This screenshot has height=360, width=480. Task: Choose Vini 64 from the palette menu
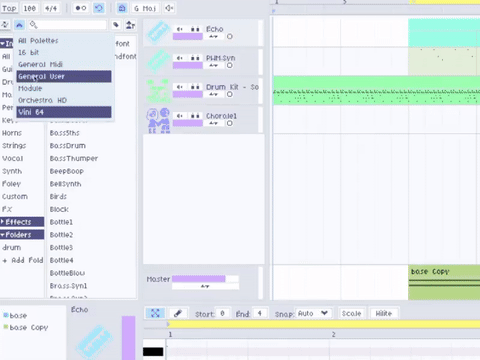point(64,112)
